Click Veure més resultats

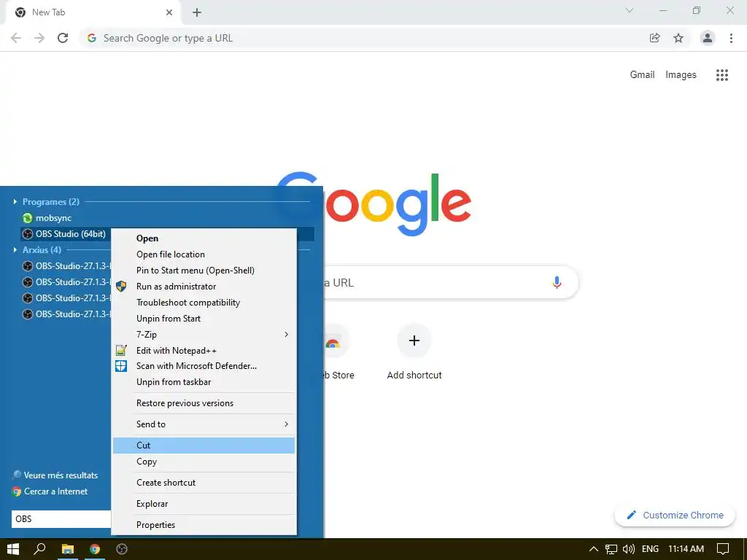[x=55, y=475]
